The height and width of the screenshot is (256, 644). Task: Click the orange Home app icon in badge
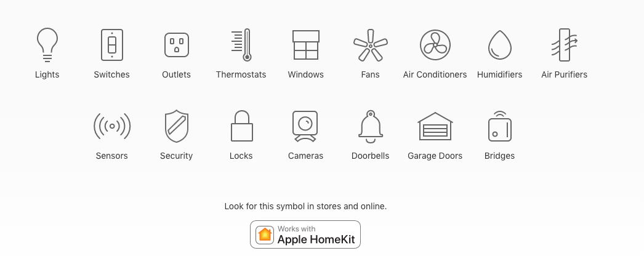pyautogui.click(x=265, y=235)
